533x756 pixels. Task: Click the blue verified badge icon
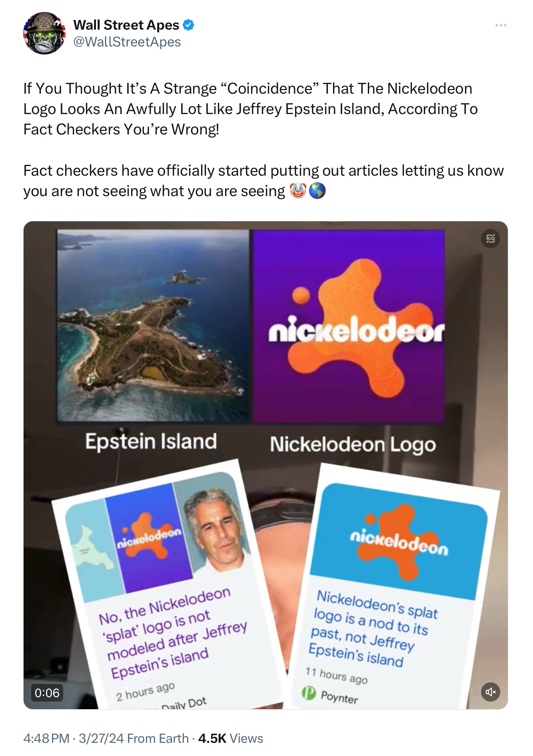point(188,25)
